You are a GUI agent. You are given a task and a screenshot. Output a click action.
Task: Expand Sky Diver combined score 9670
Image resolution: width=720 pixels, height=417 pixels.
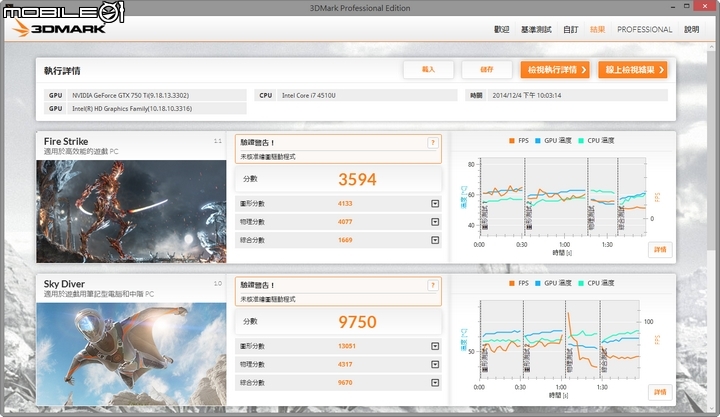tap(435, 383)
